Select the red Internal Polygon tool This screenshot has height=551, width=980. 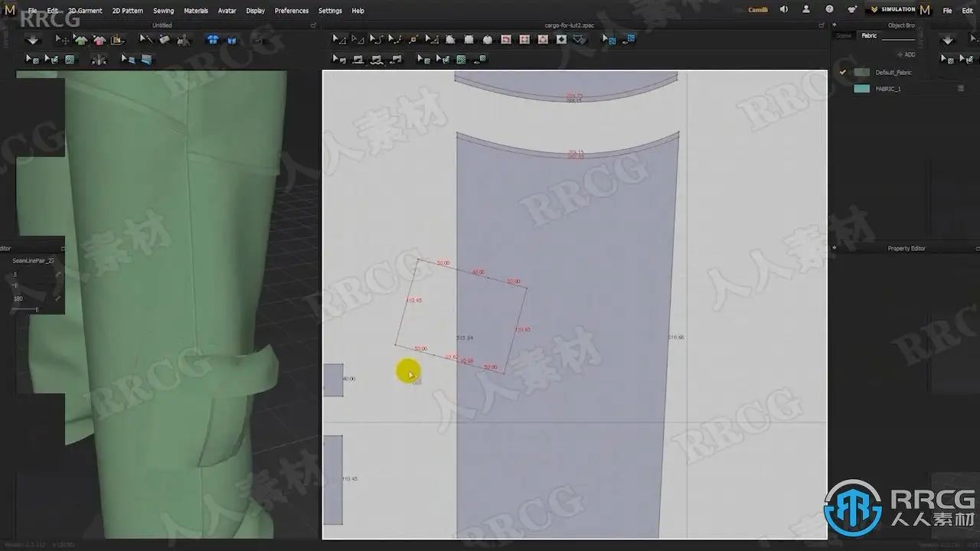506,39
